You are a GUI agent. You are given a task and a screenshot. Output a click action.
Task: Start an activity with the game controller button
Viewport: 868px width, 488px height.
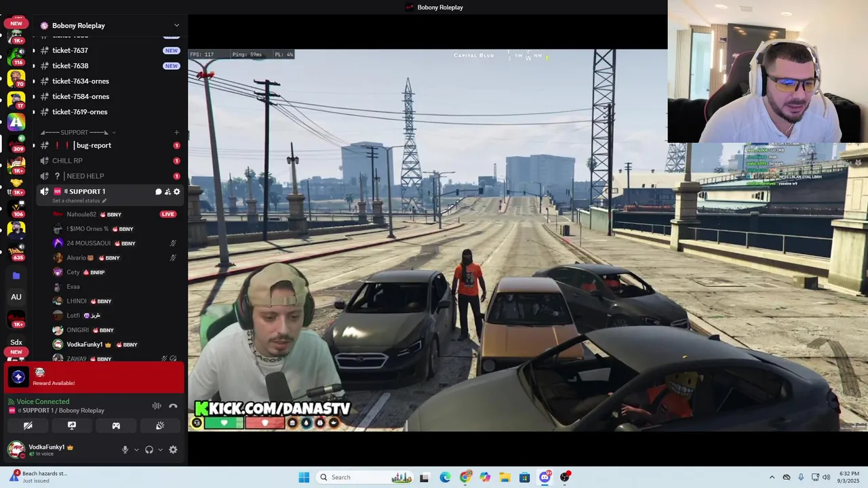tap(116, 426)
